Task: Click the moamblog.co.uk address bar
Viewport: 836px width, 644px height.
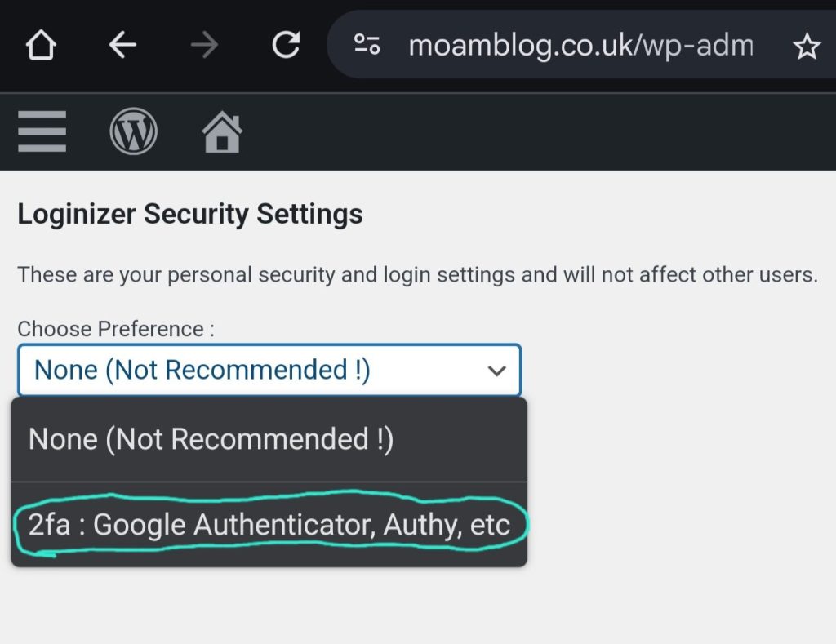Action: [x=580, y=46]
